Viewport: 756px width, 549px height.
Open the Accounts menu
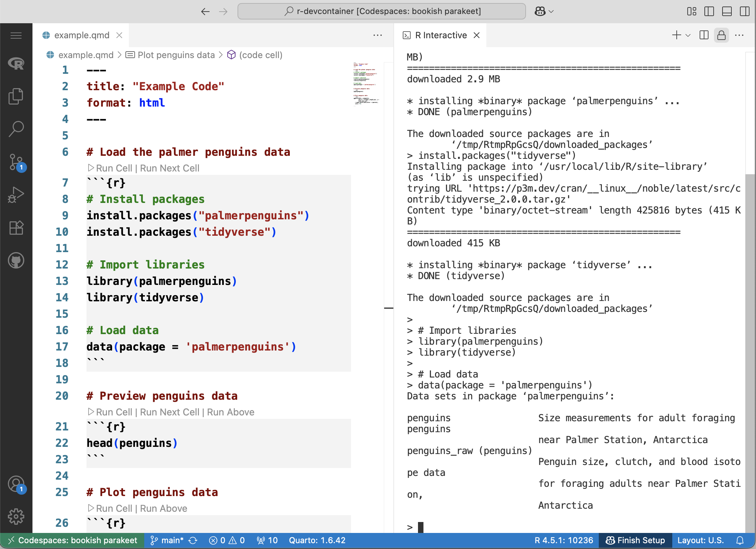point(16,484)
